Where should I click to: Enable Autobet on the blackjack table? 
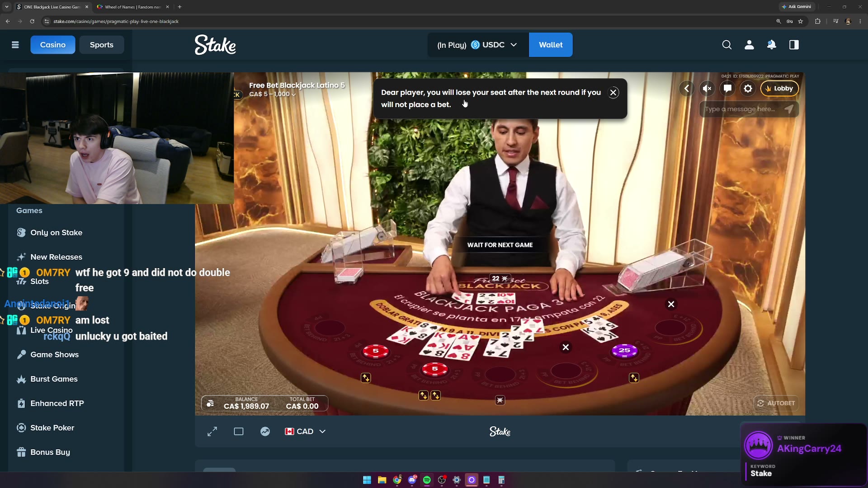click(776, 404)
